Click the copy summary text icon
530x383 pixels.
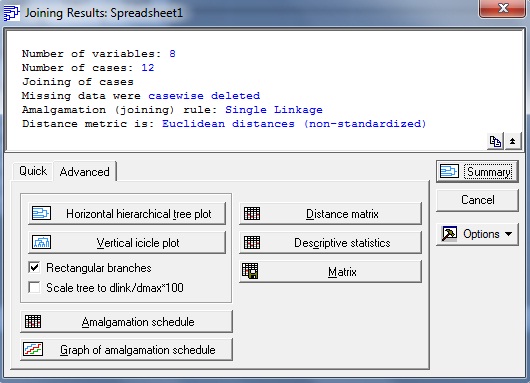tap(495, 141)
